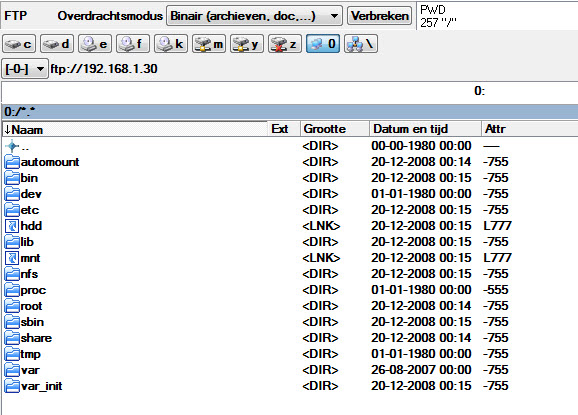Select the var_init folder row
Viewport: 578px width, 415px height.
[290, 386]
